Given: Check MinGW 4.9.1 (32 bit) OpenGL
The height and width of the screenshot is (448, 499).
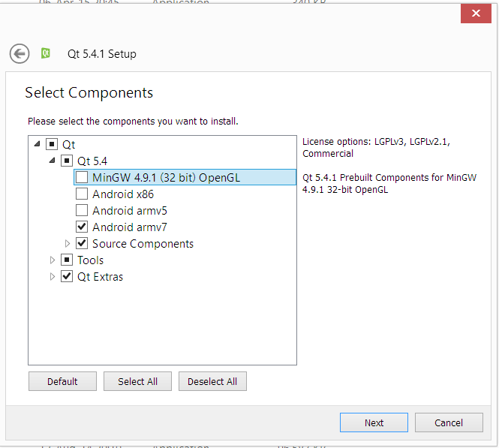Looking at the screenshot, I should coord(82,177).
